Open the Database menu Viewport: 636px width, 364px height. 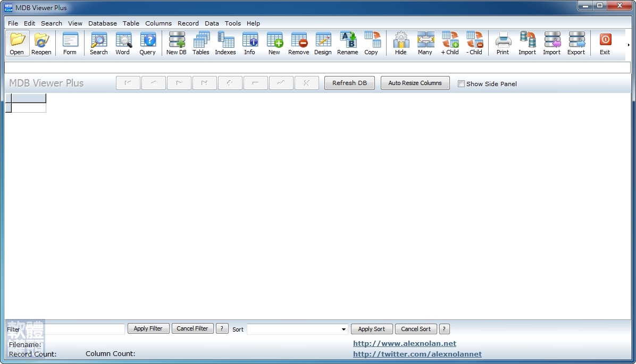click(102, 23)
